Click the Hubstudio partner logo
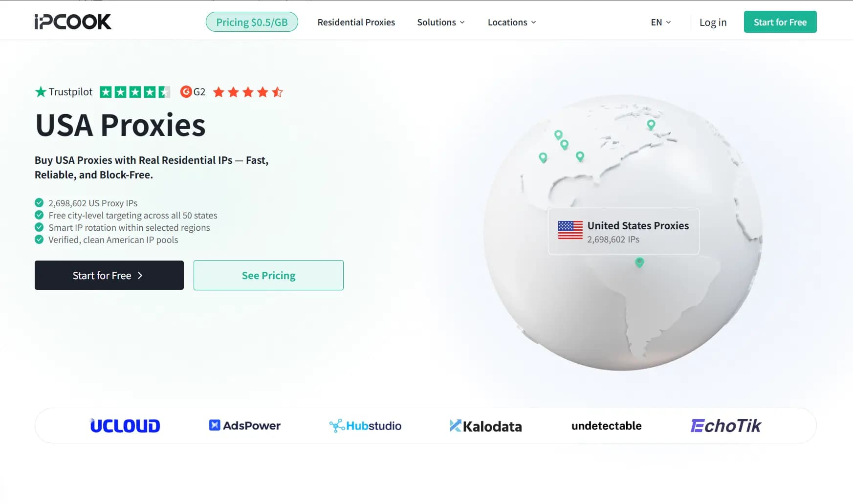Screen dimensions: 853x504 point(366,426)
